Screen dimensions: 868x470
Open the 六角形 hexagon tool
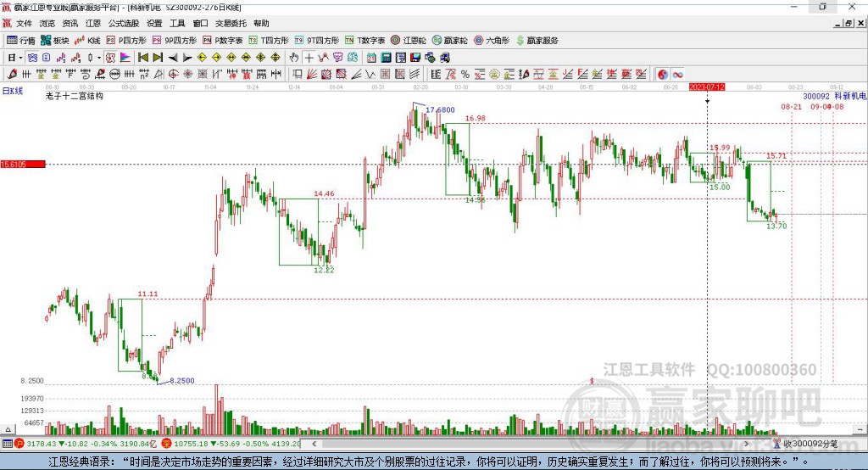point(492,41)
